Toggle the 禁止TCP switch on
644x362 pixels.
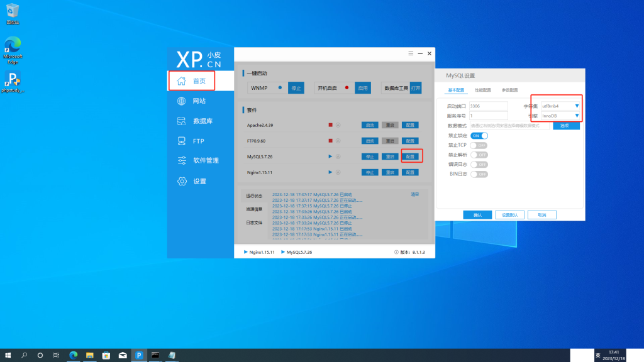pyautogui.click(x=479, y=145)
